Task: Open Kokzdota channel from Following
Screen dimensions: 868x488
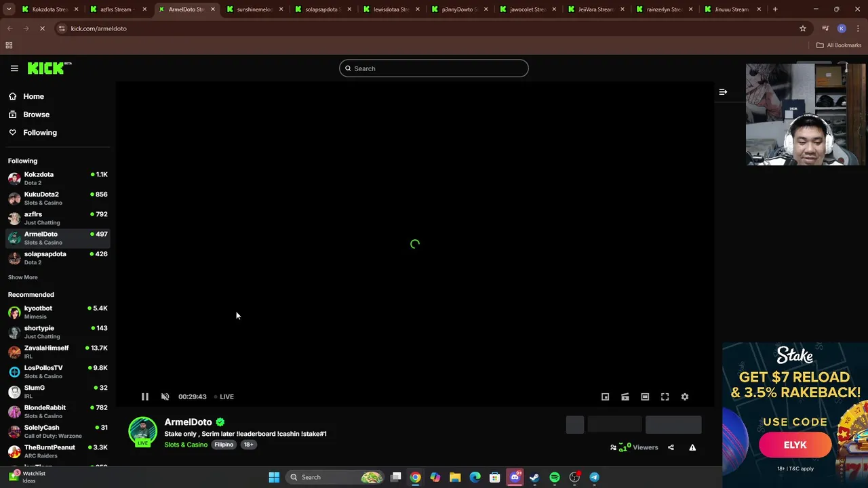Action: click(58, 178)
